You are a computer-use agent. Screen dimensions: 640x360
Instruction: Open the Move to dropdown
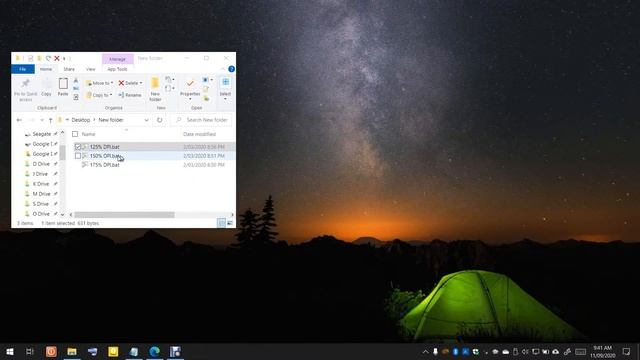click(99, 83)
